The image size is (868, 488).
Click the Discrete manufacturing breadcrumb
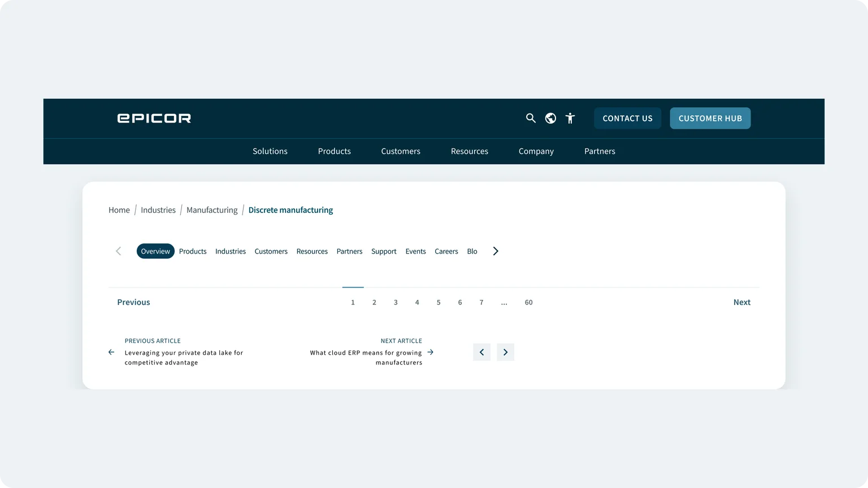coord(290,210)
